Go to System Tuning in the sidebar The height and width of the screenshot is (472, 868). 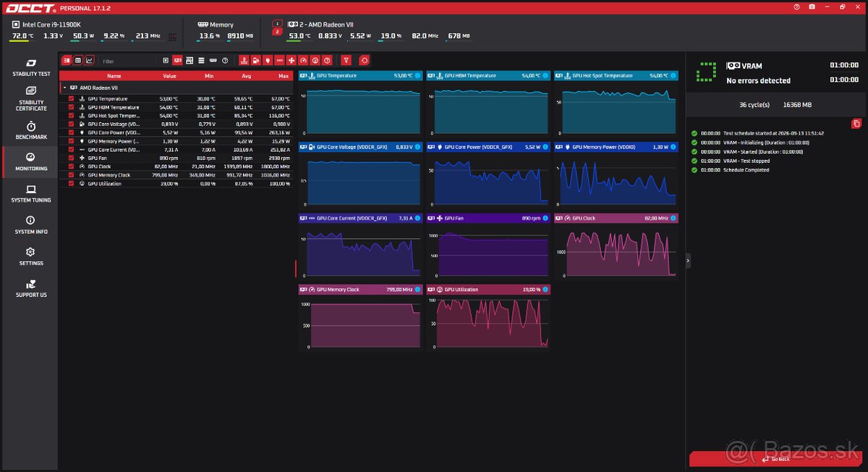tap(30, 193)
